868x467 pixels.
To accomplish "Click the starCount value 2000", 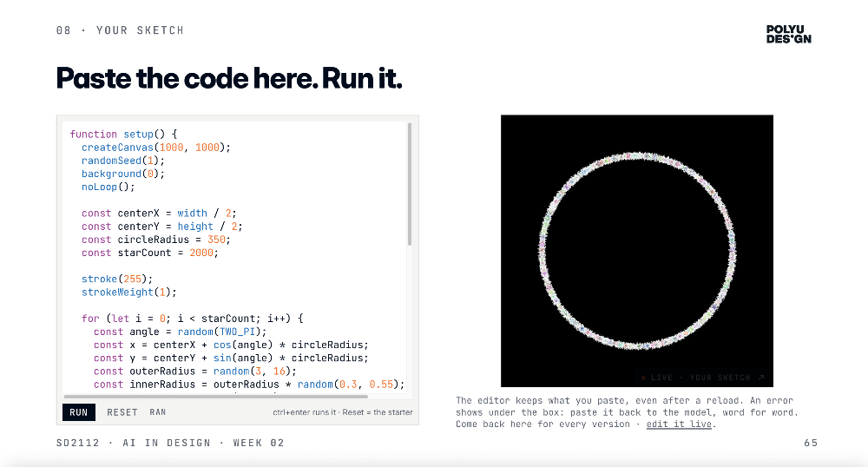I will point(201,253).
